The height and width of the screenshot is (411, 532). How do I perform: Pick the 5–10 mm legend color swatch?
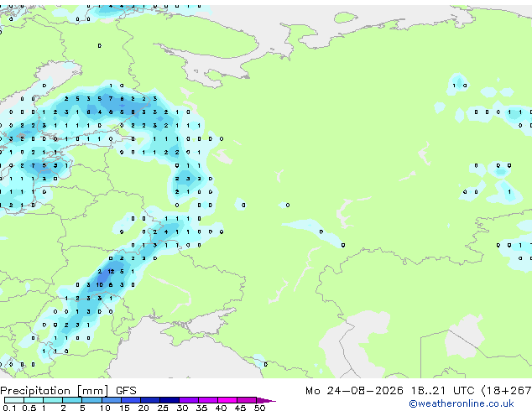(x=91, y=400)
